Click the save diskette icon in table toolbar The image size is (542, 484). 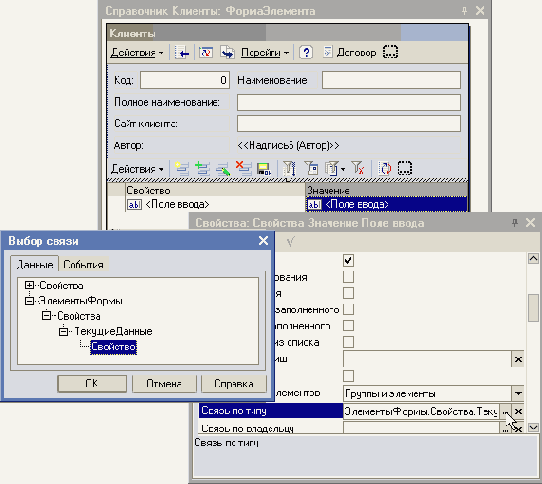tap(264, 168)
